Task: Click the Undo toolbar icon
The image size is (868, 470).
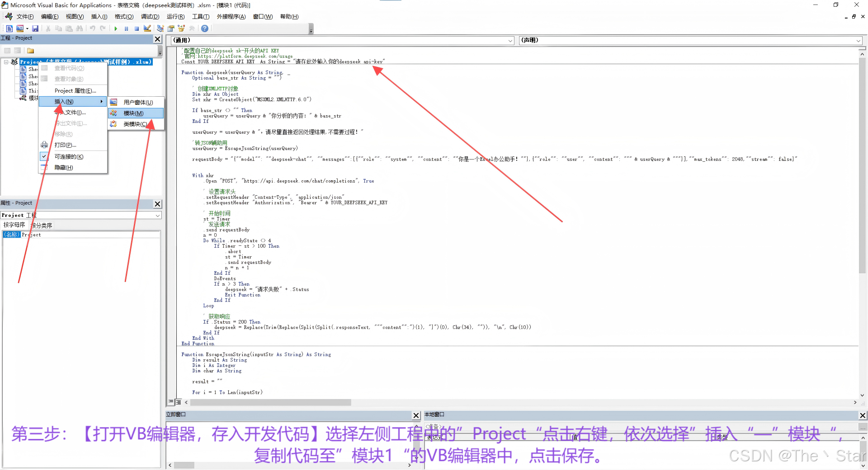Action: 92,28
